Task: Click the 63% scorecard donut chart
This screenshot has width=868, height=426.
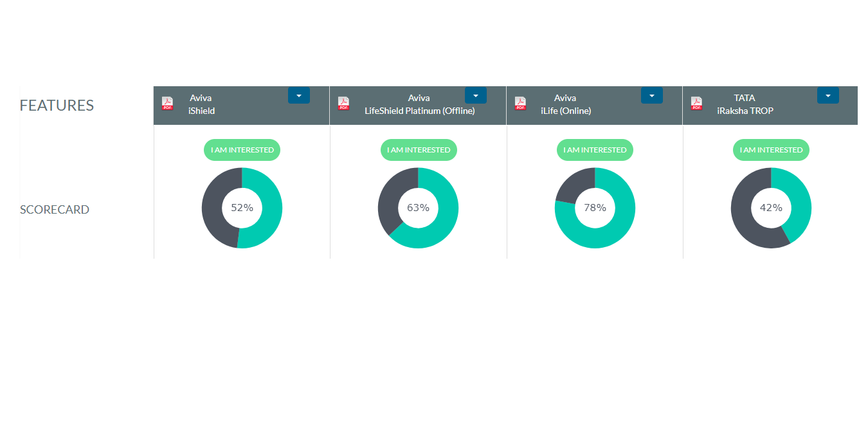Action: pyautogui.click(x=418, y=208)
